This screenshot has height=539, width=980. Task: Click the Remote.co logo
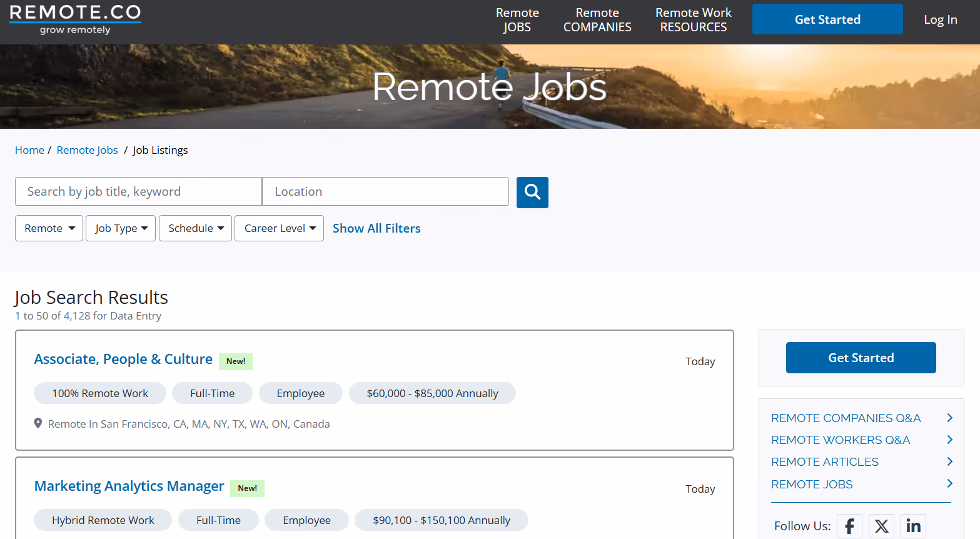pyautogui.click(x=75, y=19)
